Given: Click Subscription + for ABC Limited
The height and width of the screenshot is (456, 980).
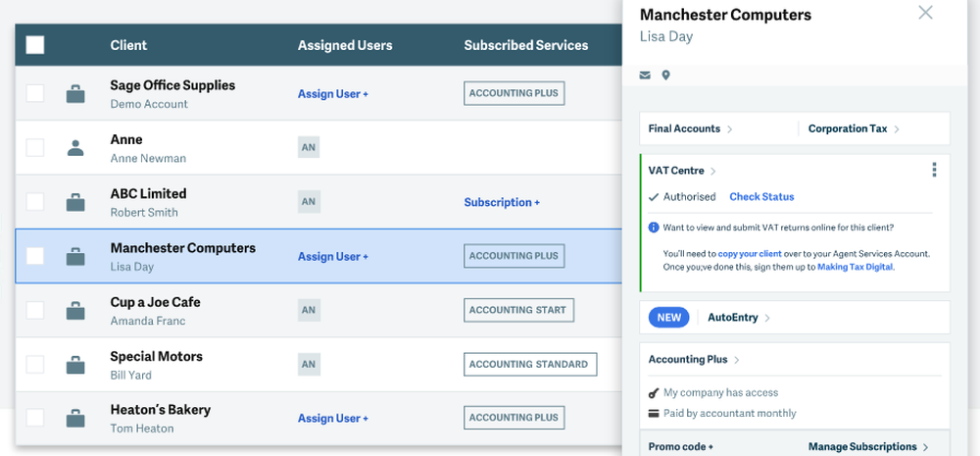Looking at the screenshot, I should [502, 202].
